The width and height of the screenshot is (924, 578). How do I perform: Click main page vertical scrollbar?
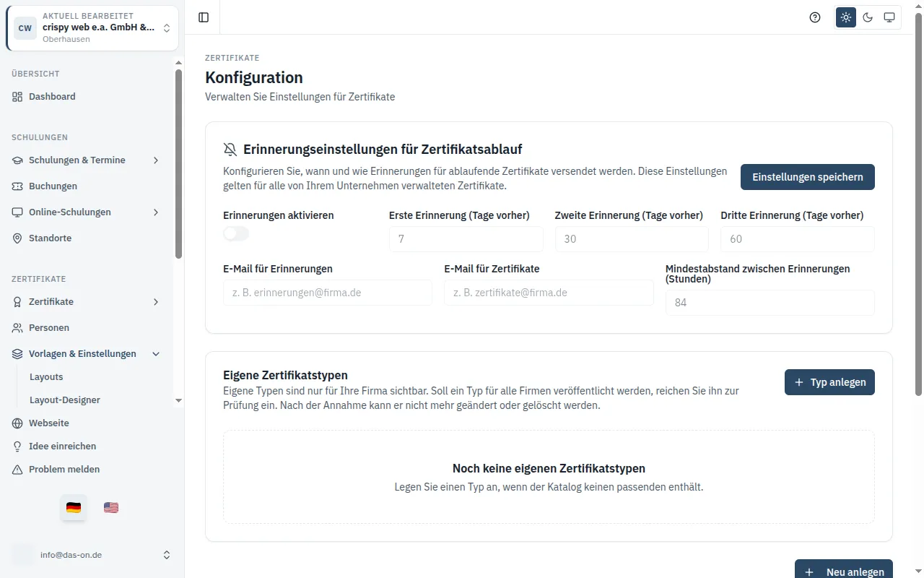pos(918,204)
